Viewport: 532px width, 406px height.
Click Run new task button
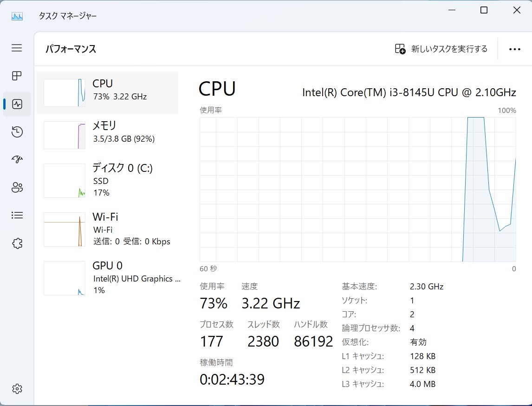(441, 49)
